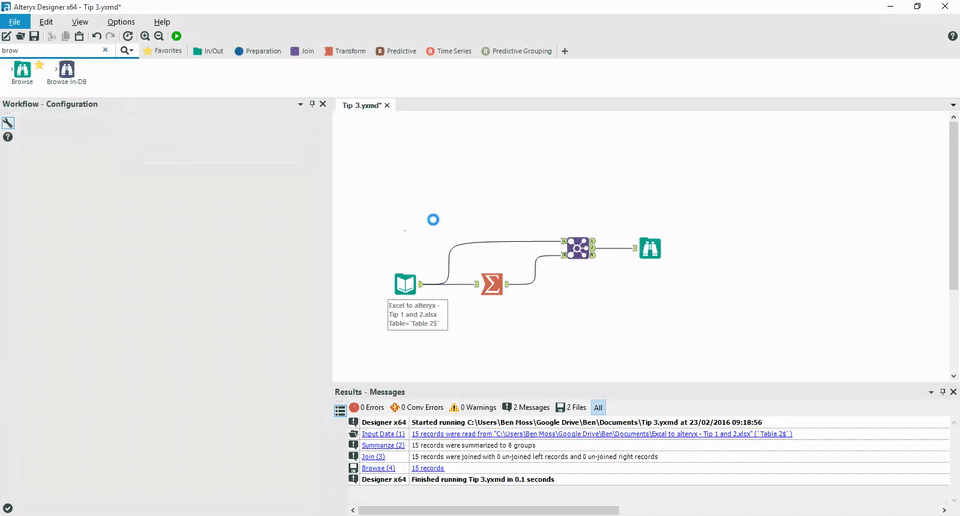960x516 pixels.
Task: Click the help icon in Configuration panel
Action: pyautogui.click(x=8, y=137)
